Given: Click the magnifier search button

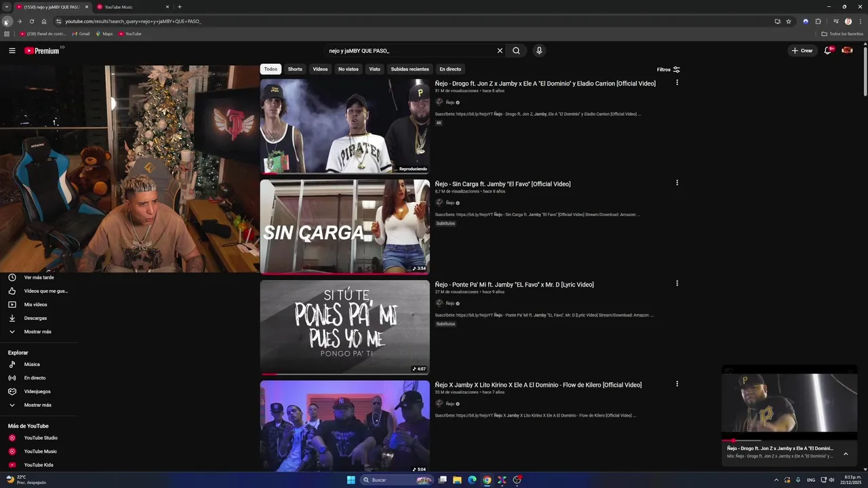Looking at the screenshot, I should pos(516,51).
